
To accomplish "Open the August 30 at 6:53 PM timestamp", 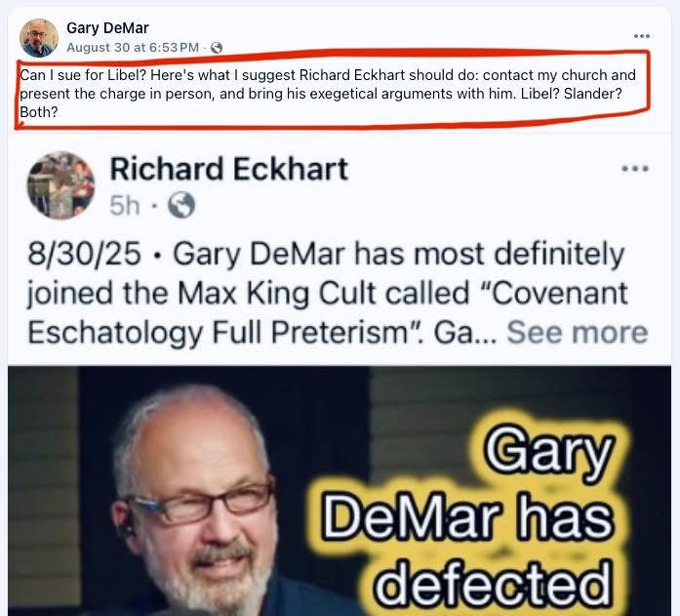I will pos(133,47).
